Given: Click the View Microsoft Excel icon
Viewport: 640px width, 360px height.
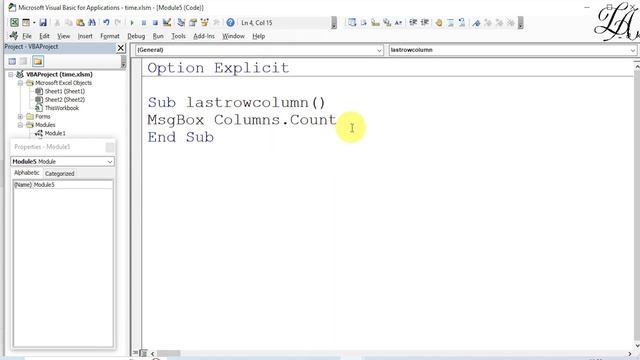Looking at the screenshot, I should [14, 22].
